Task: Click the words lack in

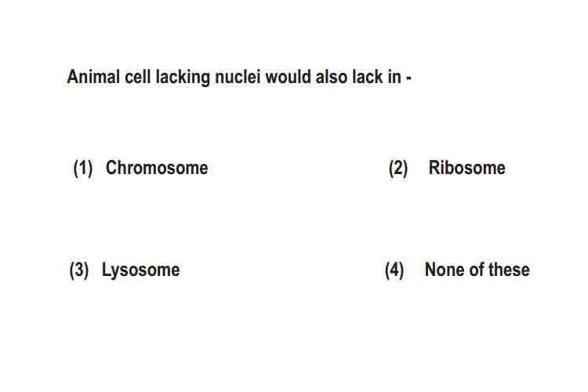Action: pos(376,77)
